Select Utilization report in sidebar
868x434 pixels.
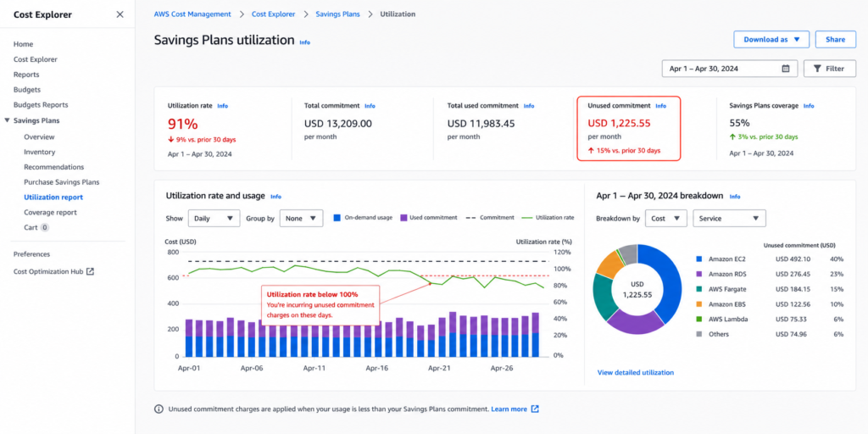tap(53, 197)
